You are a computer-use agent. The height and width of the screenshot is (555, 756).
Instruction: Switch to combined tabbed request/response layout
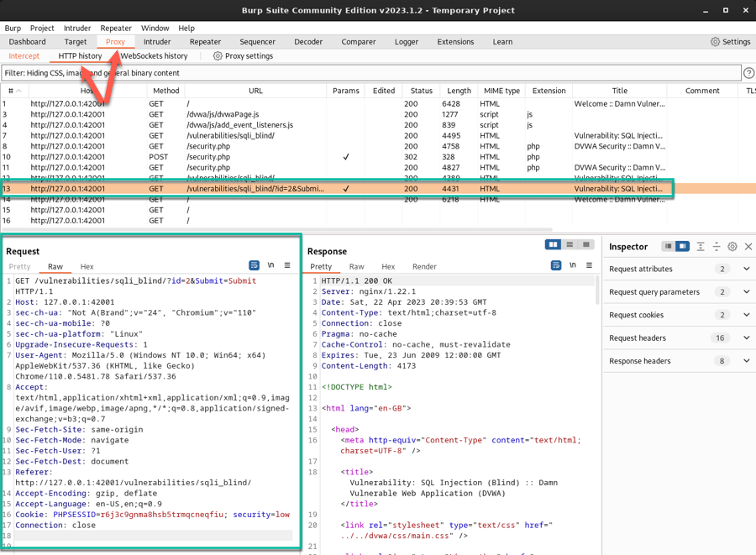tap(585, 244)
